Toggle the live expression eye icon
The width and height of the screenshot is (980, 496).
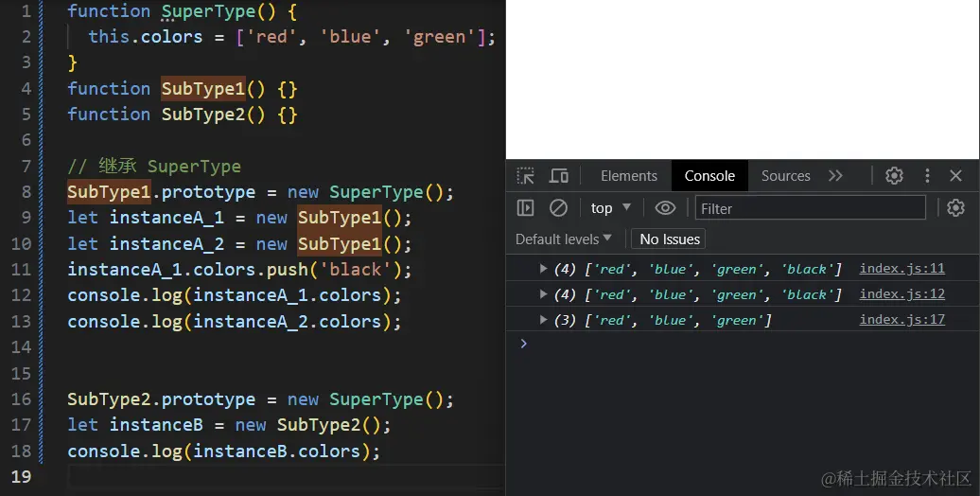tap(665, 207)
